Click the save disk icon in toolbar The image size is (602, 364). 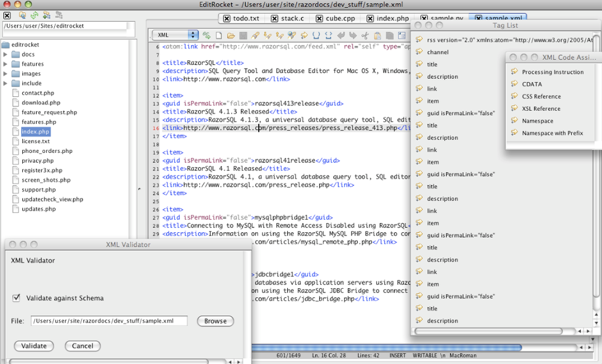tap(243, 35)
